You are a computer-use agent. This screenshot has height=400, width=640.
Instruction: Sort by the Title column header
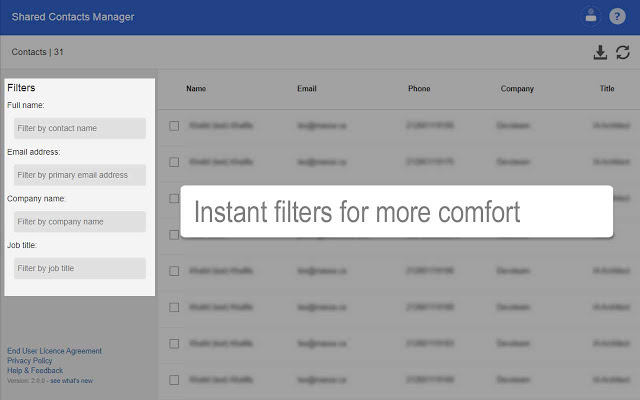click(x=607, y=89)
